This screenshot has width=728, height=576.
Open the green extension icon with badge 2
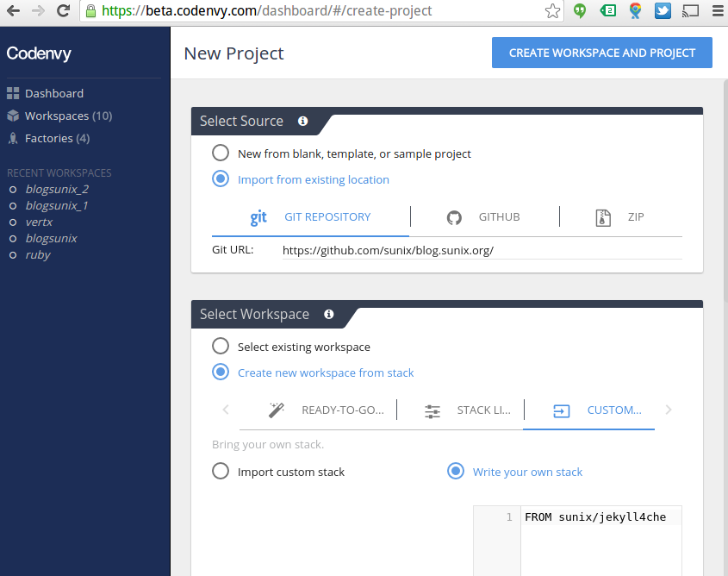coord(607,10)
